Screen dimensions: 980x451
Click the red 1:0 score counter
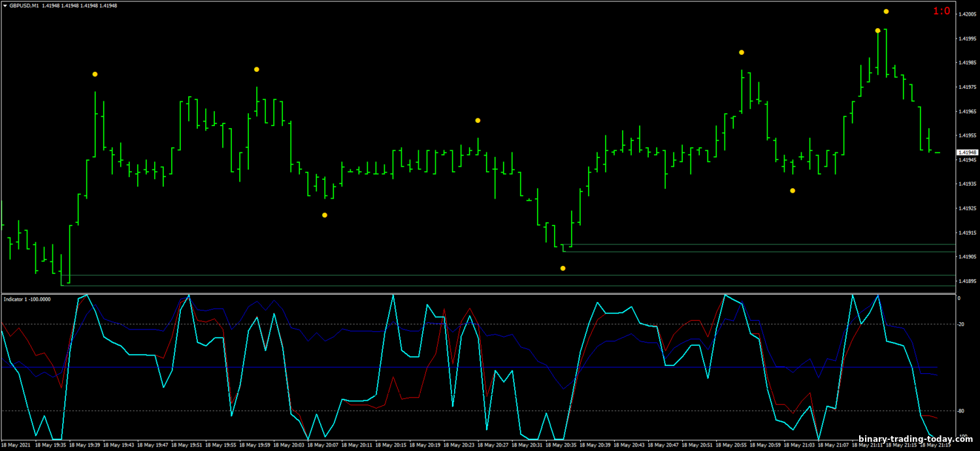pos(941,10)
